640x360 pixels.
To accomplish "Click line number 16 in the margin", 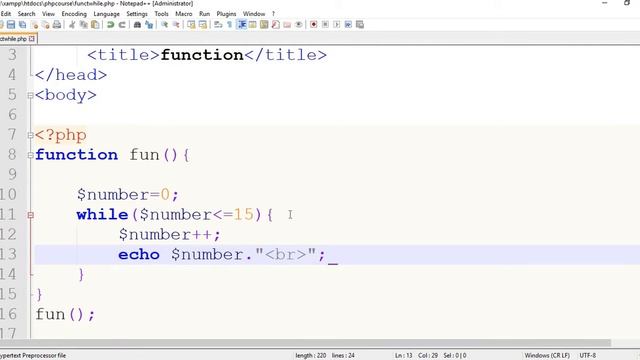I will click(x=9, y=314).
